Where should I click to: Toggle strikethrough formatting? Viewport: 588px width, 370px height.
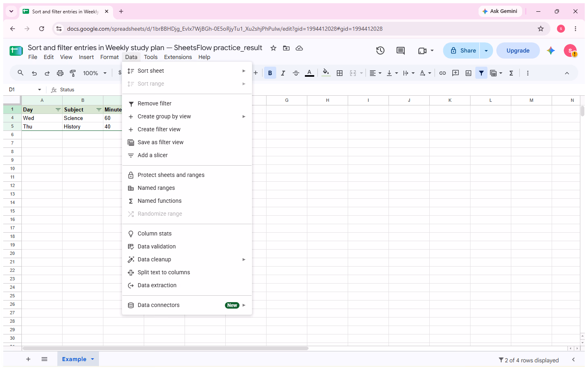click(x=296, y=73)
